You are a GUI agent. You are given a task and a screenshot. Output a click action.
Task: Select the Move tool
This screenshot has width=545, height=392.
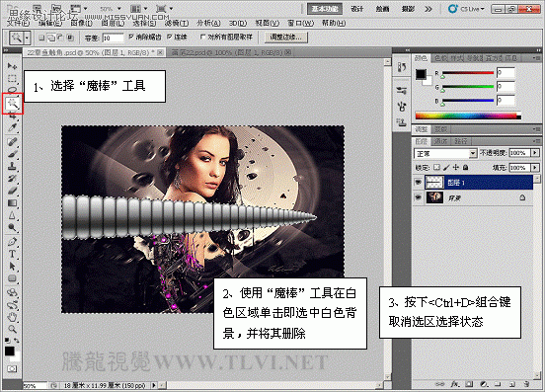click(12, 66)
